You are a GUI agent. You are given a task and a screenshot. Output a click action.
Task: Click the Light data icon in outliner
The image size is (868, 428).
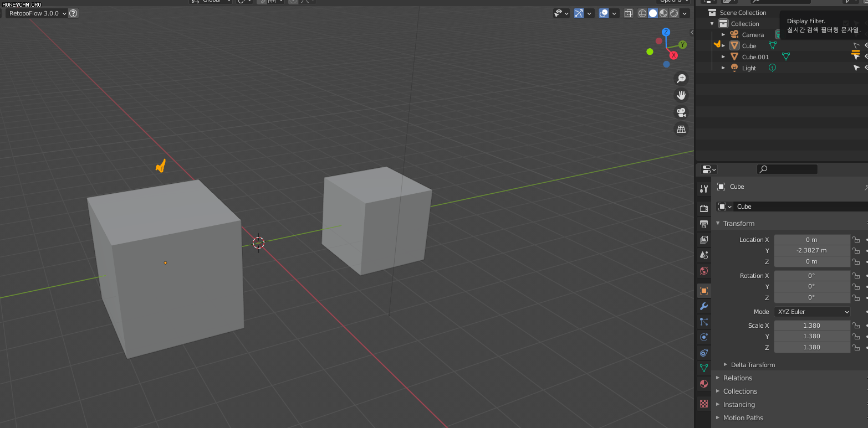[772, 68]
